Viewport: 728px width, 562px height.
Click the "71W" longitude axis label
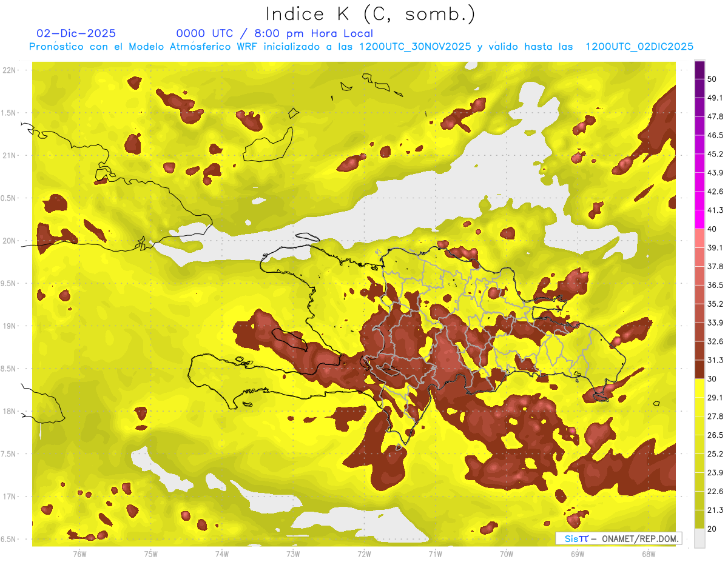pos(435,554)
